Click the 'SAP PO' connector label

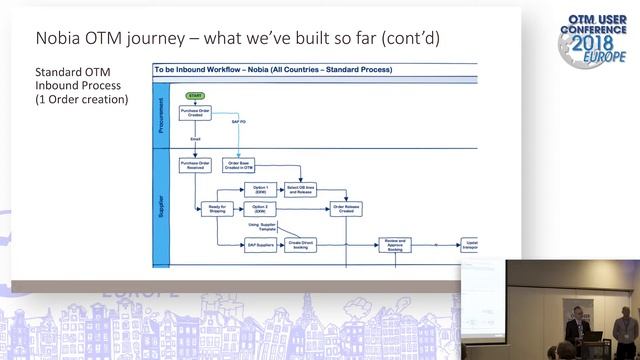pyautogui.click(x=239, y=122)
